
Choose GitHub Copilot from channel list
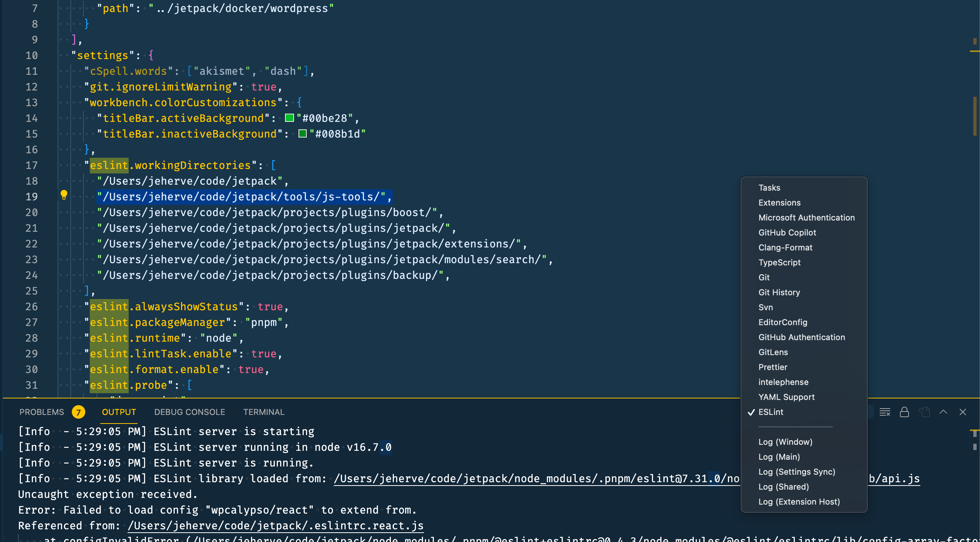click(x=787, y=232)
